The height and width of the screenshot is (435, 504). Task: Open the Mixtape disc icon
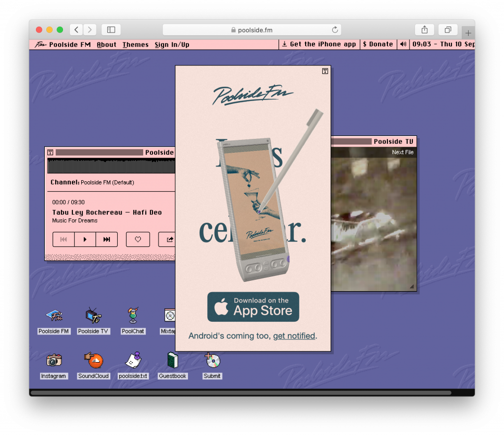click(168, 321)
